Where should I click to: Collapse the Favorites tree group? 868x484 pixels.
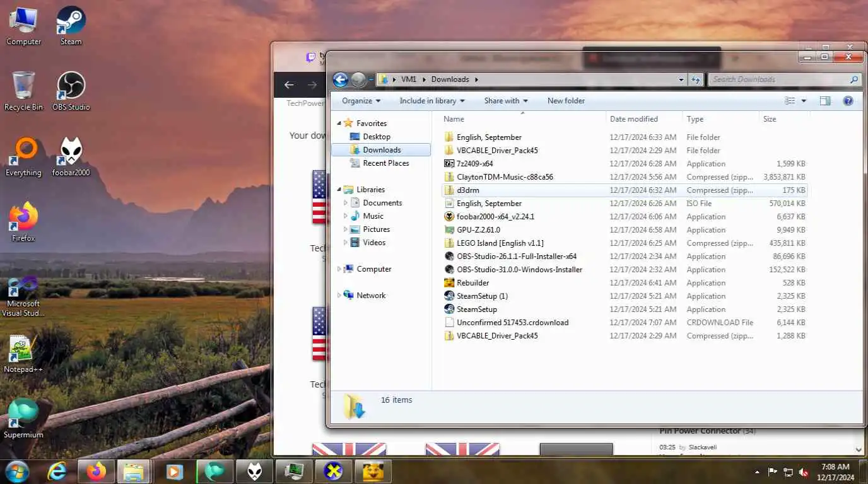[339, 124]
